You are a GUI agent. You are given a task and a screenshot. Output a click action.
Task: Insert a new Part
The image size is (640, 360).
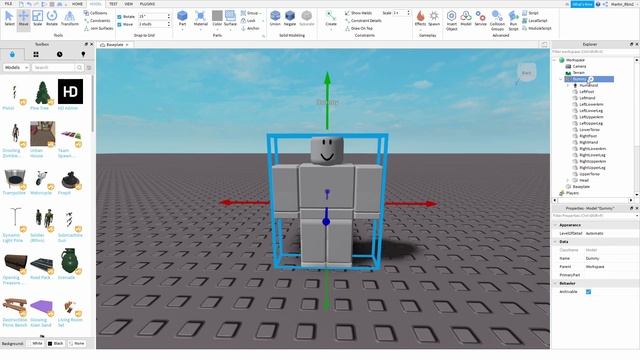[x=182, y=18]
